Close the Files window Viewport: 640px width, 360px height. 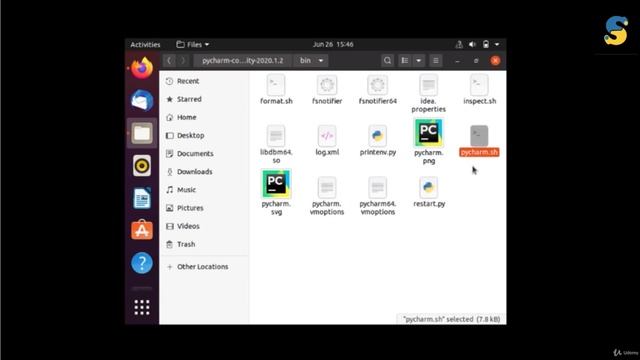(495, 61)
